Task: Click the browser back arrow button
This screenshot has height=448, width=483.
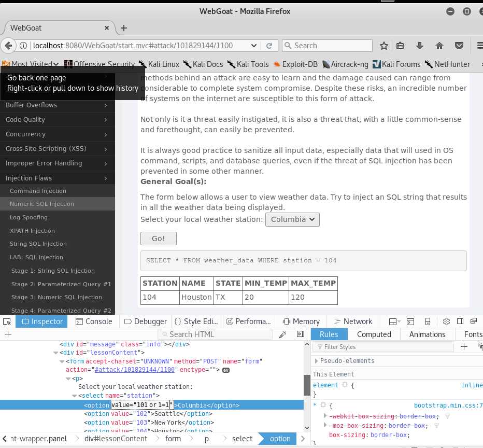Action: [8, 46]
